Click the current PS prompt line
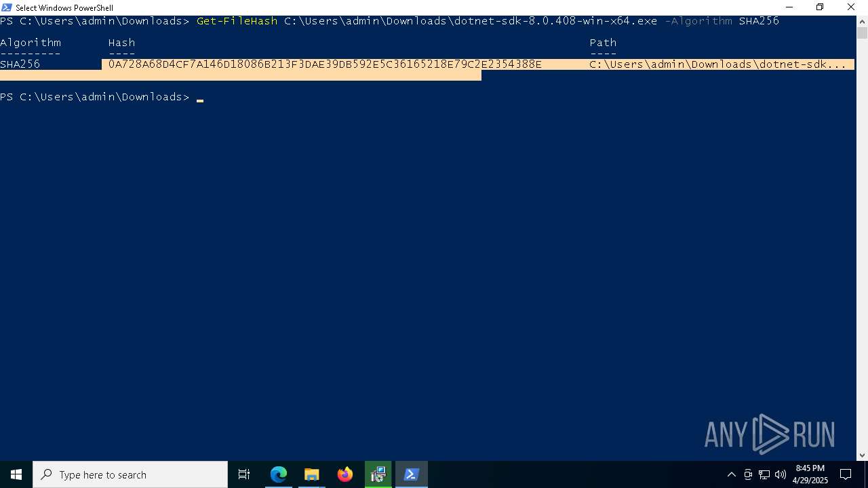Screen dimensions: 868x488 coord(102,97)
